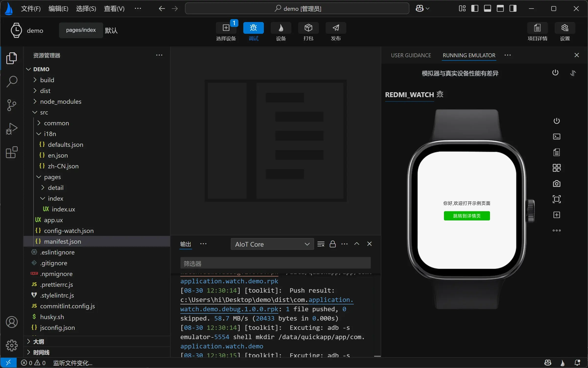
Task: Open the Explorer view in activity bar
Action: coord(12,58)
